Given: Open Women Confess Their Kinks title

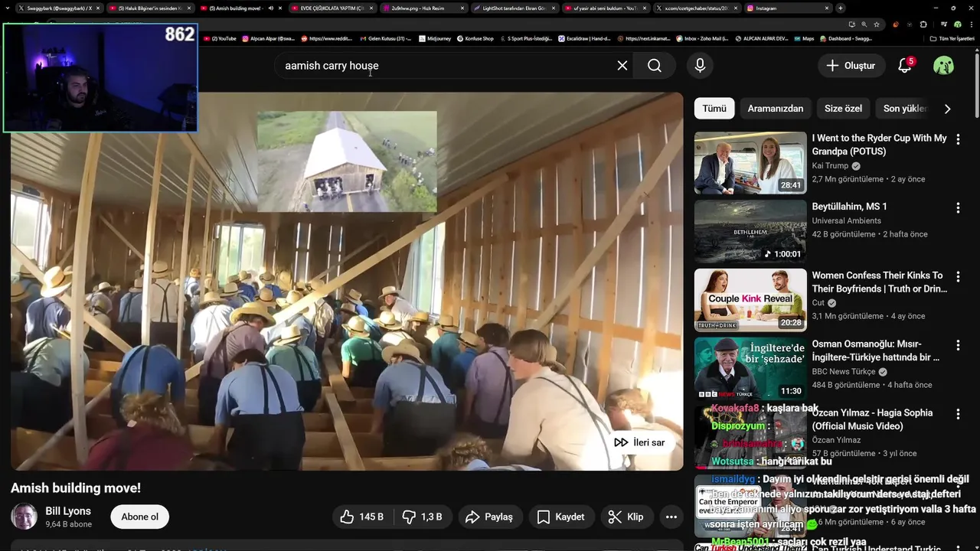Looking at the screenshot, I should pos(880,282).
